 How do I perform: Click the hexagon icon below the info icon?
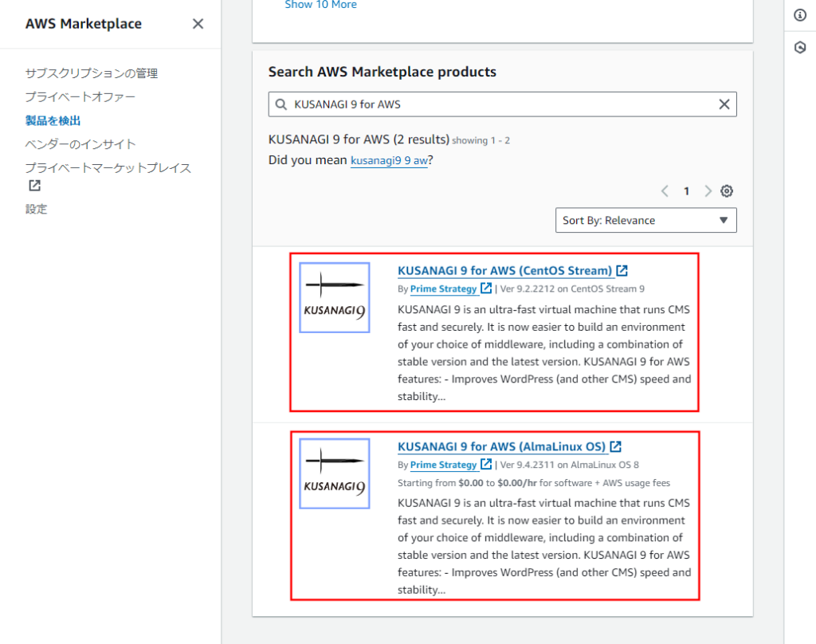pyautogui.click(x=800, y=48)
